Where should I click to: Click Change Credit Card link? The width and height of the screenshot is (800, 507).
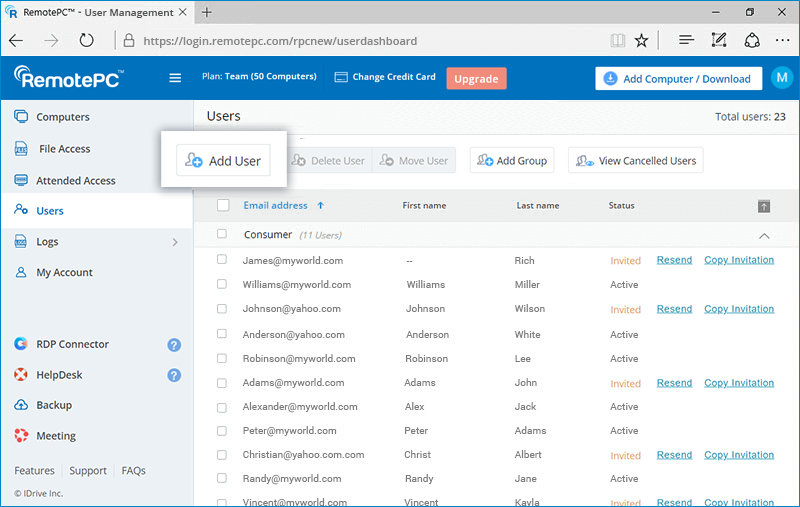[x=385, y=77]
